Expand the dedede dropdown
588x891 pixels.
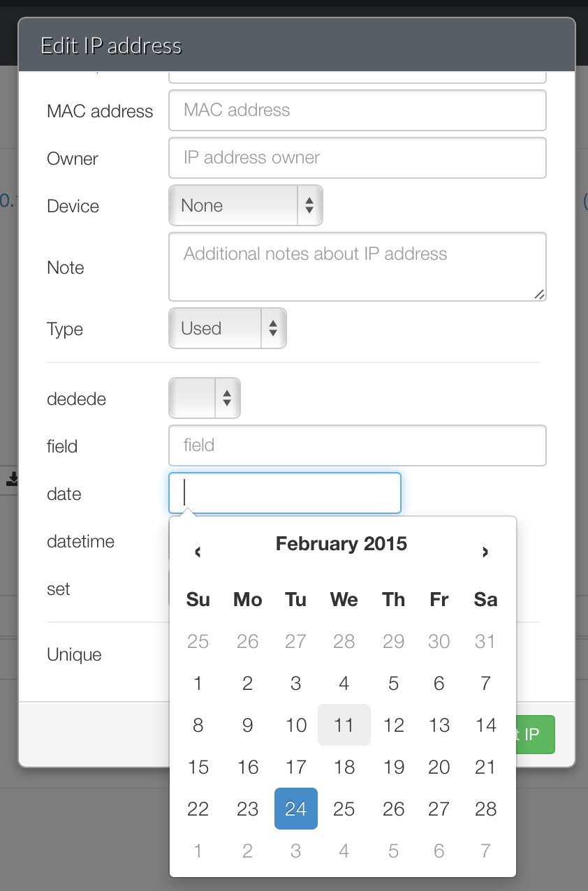204,398
